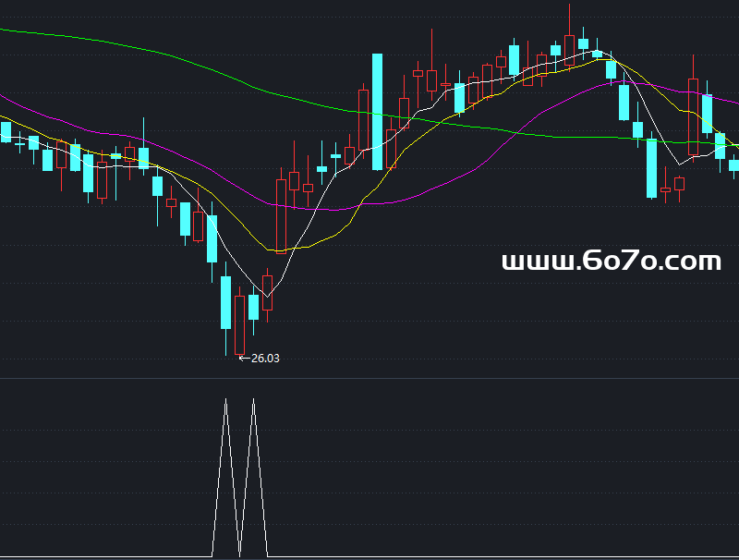Click the tallest cyan candlestick in the chart

[377, 112]
